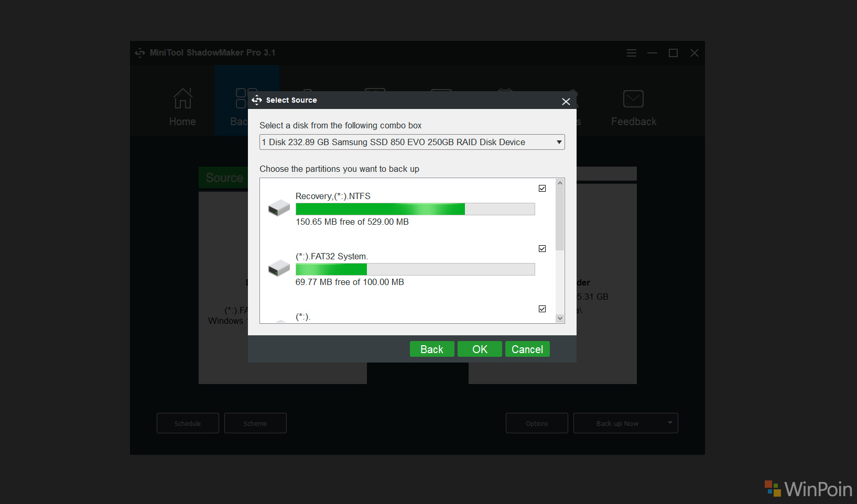Image resolution: width=857 pixels, height=504 pixels.
Task: Click the '150.65 MB free of 529.00 MB' text
Action: coord(352,222)
